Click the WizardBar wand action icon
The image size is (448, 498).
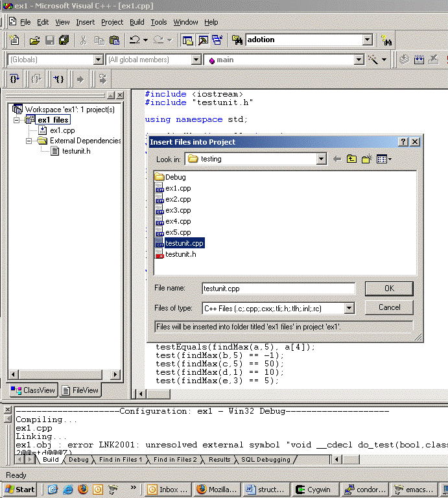(373, 60)
